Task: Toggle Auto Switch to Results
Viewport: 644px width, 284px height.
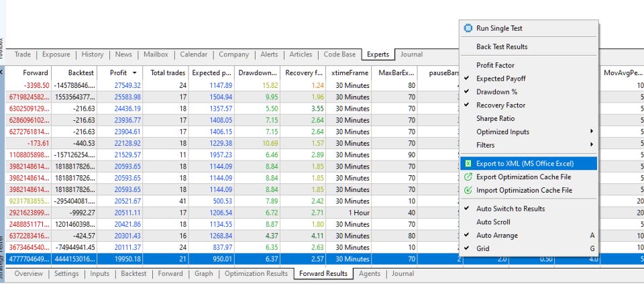Action: (529, 208)
